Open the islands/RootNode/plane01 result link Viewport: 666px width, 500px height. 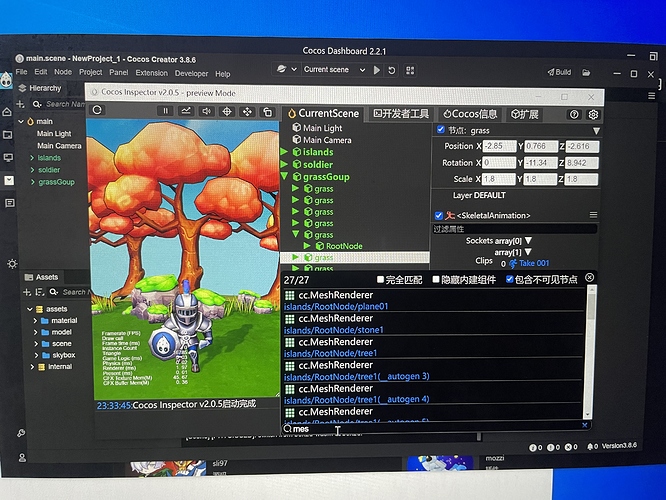point(336,306)
